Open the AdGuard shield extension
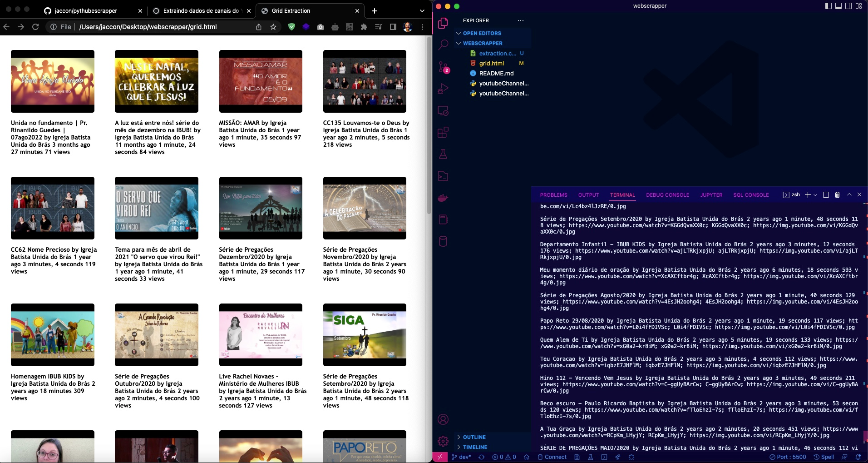The height and width of the screenshot is (463, 868). pos(291,27)
